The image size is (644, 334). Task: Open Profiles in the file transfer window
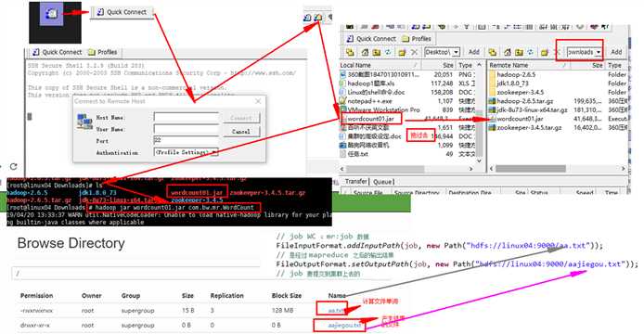tap(417, 39)
